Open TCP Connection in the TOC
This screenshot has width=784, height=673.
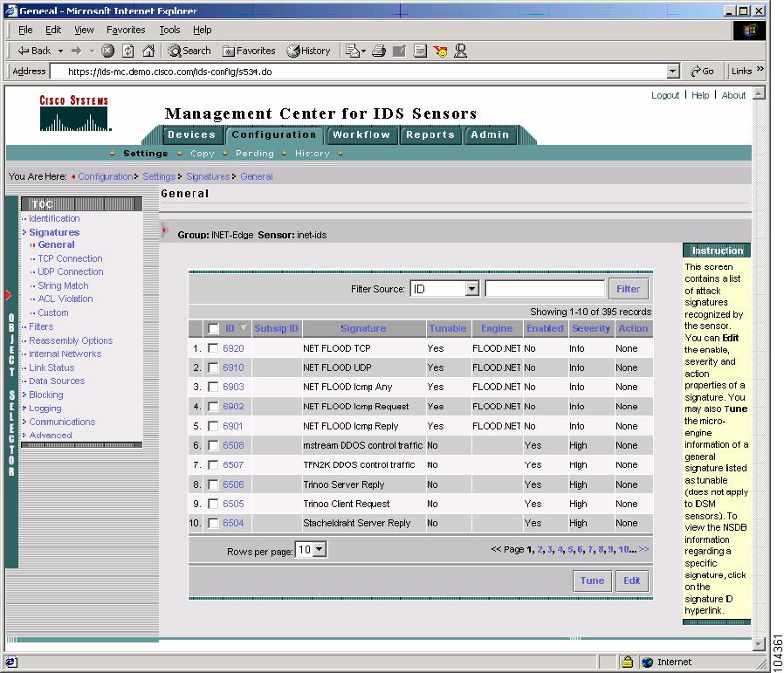70,258
